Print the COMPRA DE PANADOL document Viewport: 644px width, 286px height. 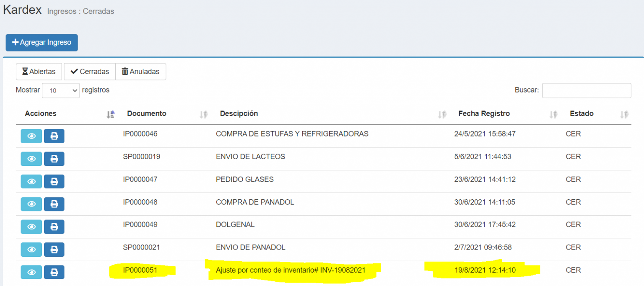pyautogui.click(x=54, y=204)
